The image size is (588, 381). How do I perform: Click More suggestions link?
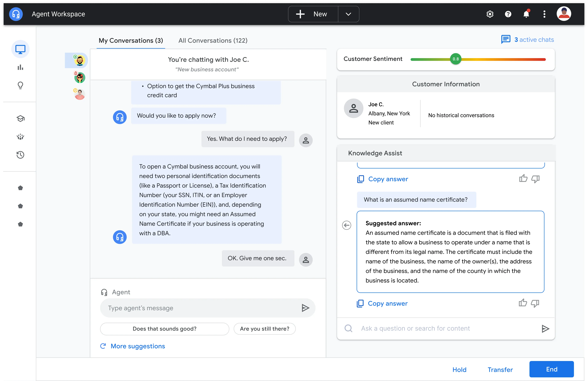tap(138, 346)
